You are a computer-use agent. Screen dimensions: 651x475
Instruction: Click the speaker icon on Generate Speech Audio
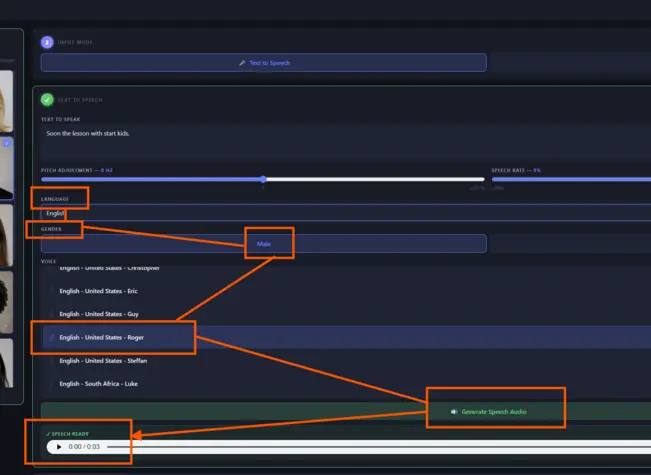[454, 412]
